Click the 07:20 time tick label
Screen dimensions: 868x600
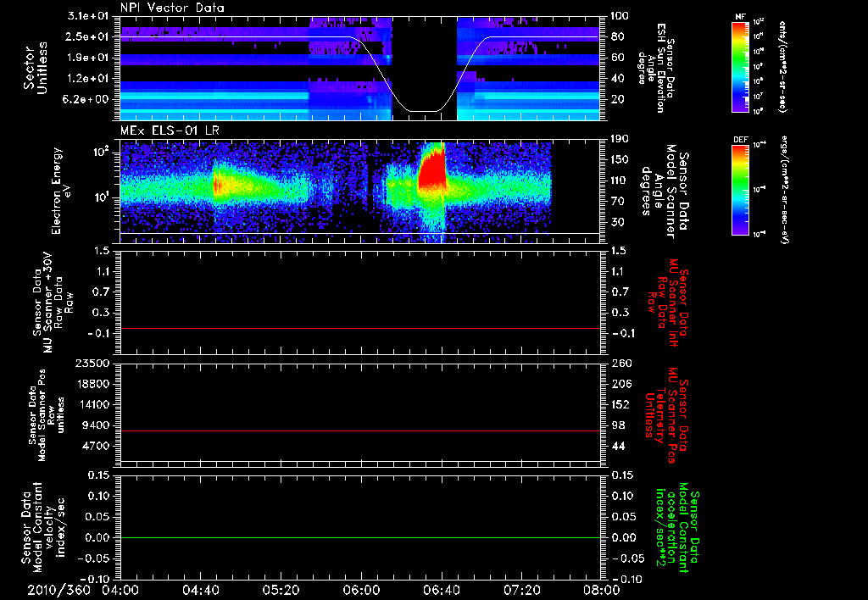coord(521,590)
